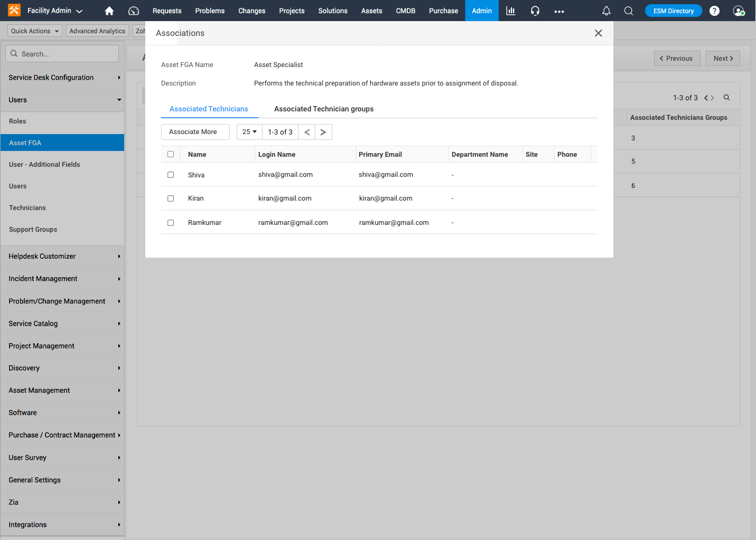Screen dimensions: 756x540
Task: Click the help question mark icon
Action: click(x=714, y=11)
